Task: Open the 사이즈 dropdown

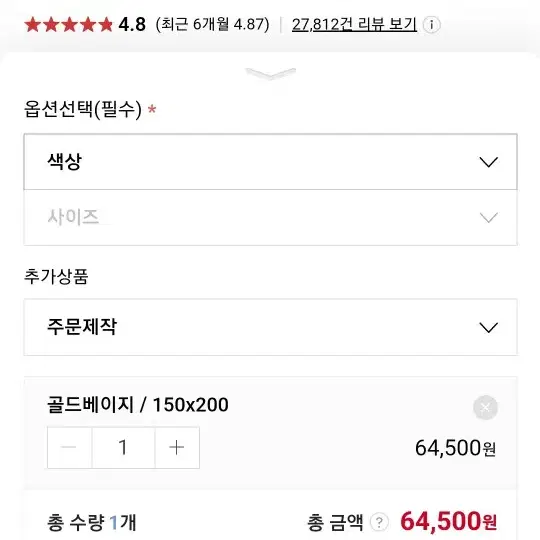Action: pyautogui.click(x=270, y=217)
